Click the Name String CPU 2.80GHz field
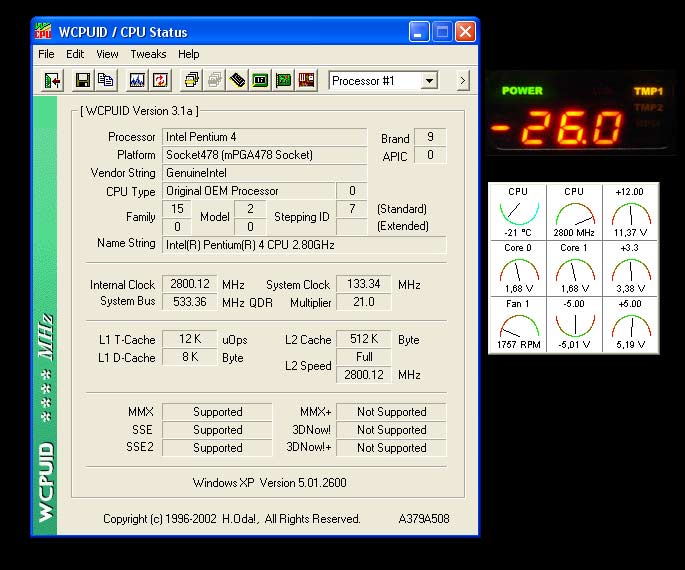 [x=304, y=245]
